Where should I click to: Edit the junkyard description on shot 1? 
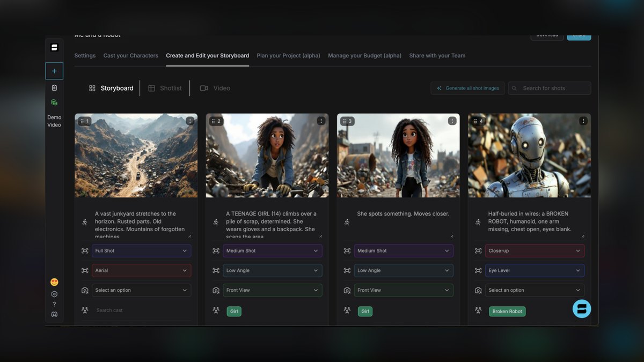(x=142, y=224)
